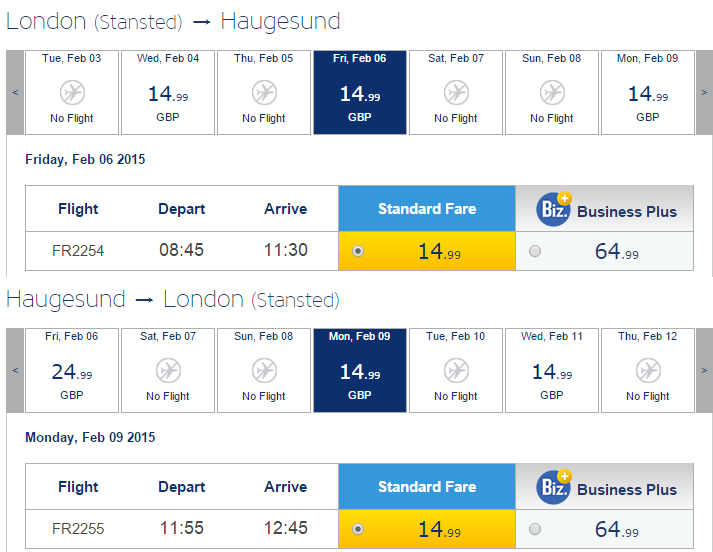Pick the Wed, Feb 11 return date tab
Screen dimensions: 713x552
(552, 370)
